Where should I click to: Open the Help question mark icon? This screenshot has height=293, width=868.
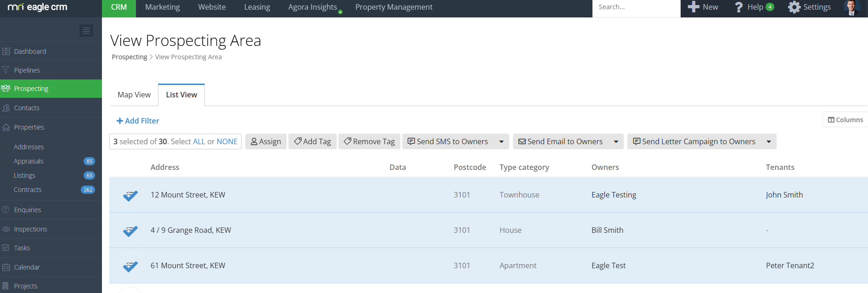(x=738, y=7)
